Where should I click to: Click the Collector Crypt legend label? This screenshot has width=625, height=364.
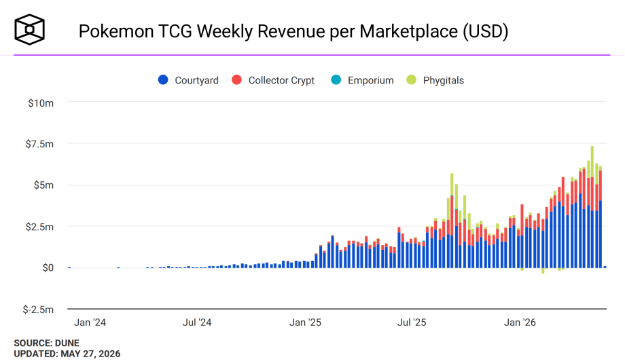pyautogui.click(x=281, y=80)
